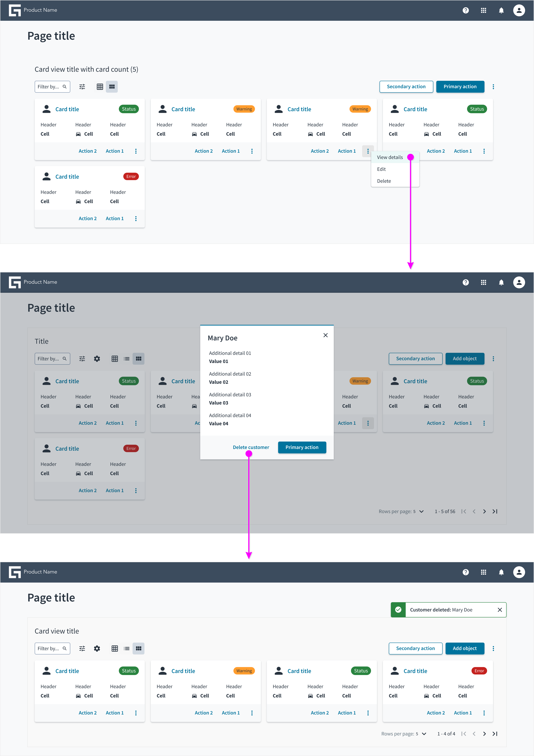The width and height of the screenshot is (534, 756).
Task: Click Secondary action in the card count (5) toolbar
Action: pos(406,87)
